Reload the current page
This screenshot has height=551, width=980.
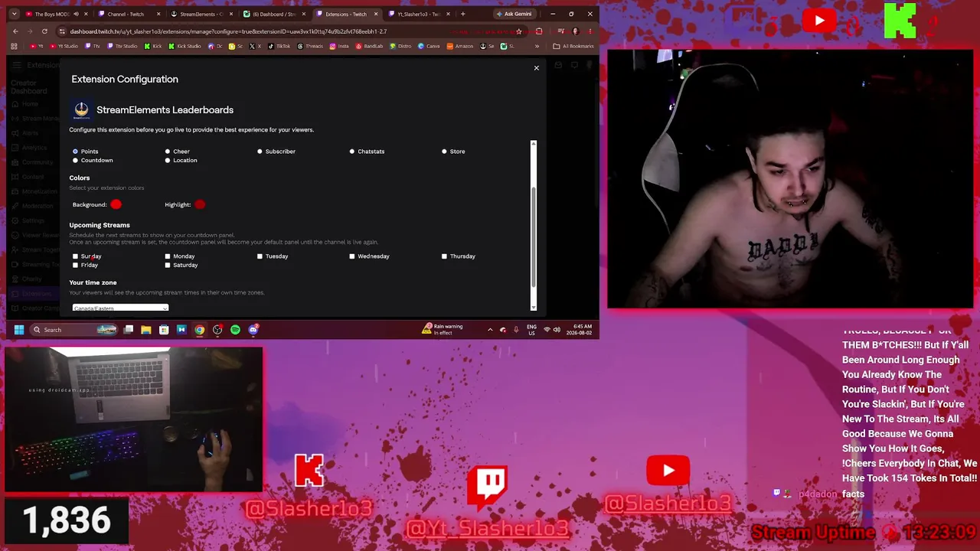tap(44, 31)
